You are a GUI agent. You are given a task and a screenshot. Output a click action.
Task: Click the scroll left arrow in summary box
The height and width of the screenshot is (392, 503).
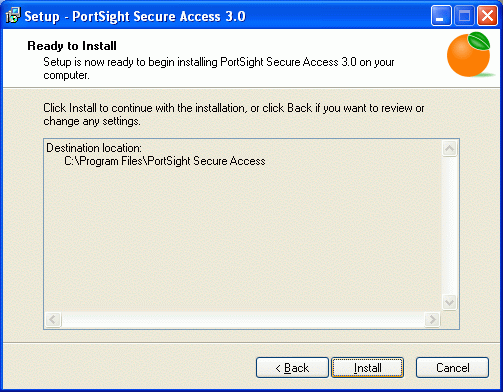53,320
